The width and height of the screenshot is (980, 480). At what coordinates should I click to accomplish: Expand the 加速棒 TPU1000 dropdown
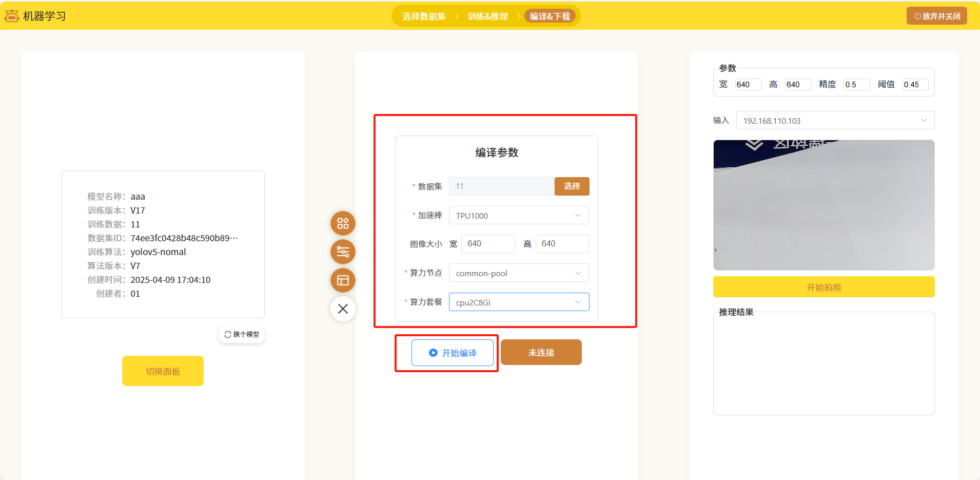tap(519, 216)
